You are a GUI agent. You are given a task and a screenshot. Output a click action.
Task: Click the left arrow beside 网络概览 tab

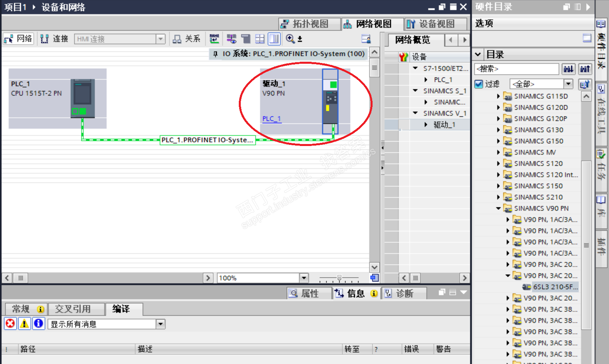[x=451, y=40]
